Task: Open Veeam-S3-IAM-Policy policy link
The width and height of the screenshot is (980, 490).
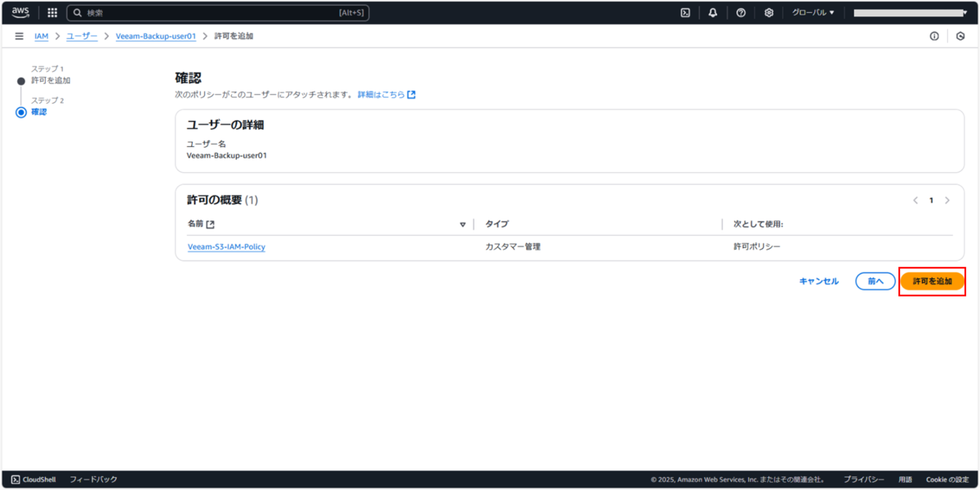Action: [226, 247]
